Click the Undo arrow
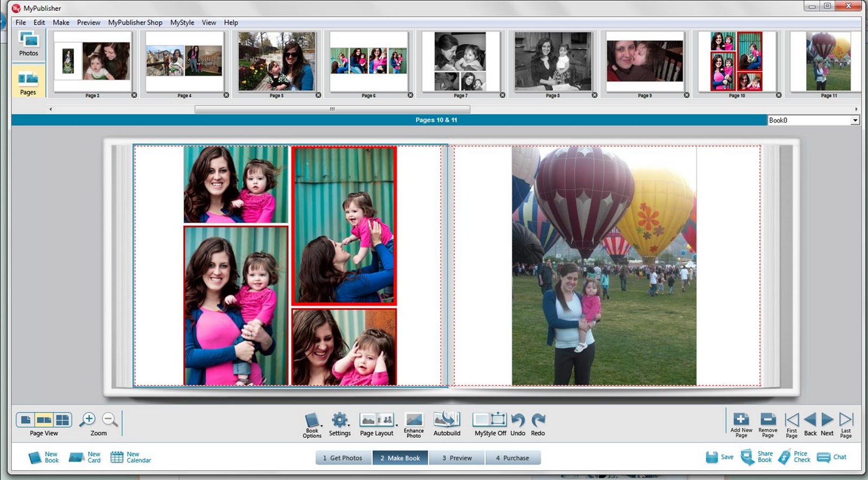The width and height of the screenshot is (868, 480). click(x=518, y=421)
